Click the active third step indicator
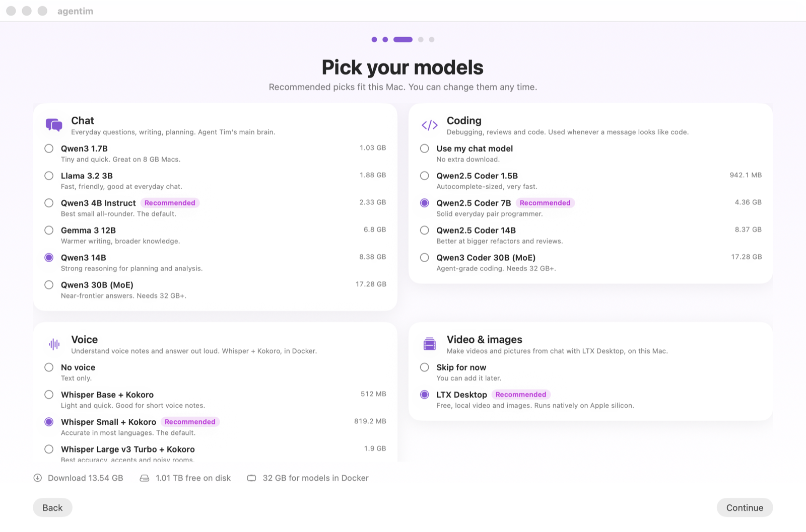Screen dimensions: 806x532 point(403,39)
